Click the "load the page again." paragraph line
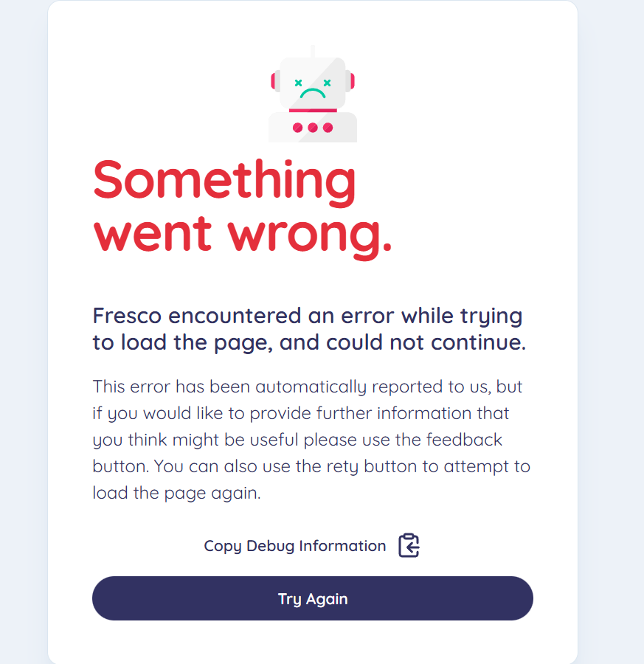644x664 pixels. tap(176, 493)
